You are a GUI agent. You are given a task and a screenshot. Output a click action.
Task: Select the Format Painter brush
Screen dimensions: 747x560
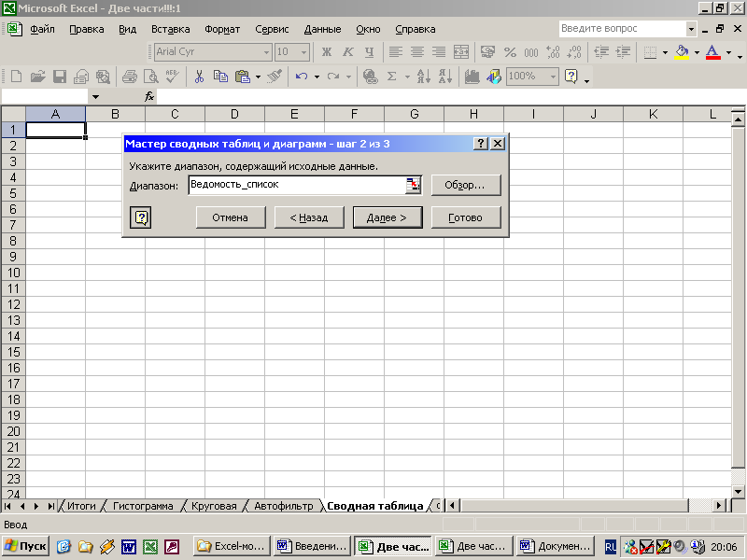(x=275, y=77)
